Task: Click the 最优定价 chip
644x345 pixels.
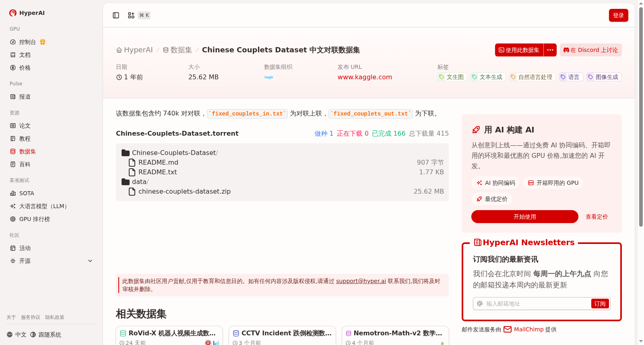Action: [x=492, y=199]
